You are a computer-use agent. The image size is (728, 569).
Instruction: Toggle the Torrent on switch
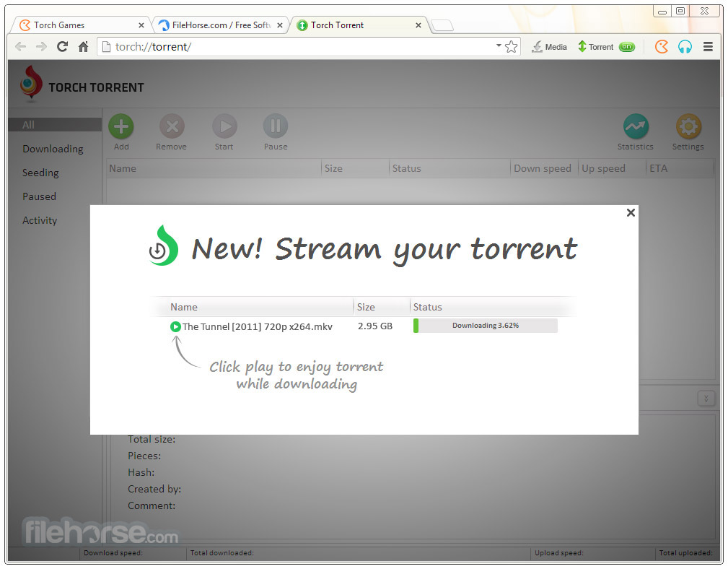627,47
